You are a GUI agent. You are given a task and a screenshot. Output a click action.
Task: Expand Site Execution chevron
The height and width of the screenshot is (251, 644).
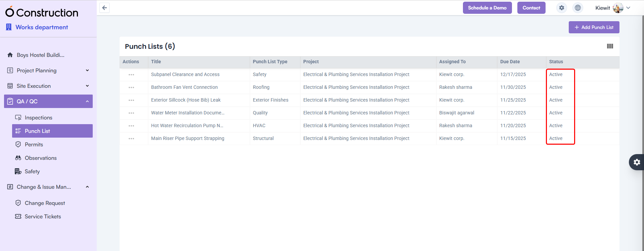[x=87, y=86]
